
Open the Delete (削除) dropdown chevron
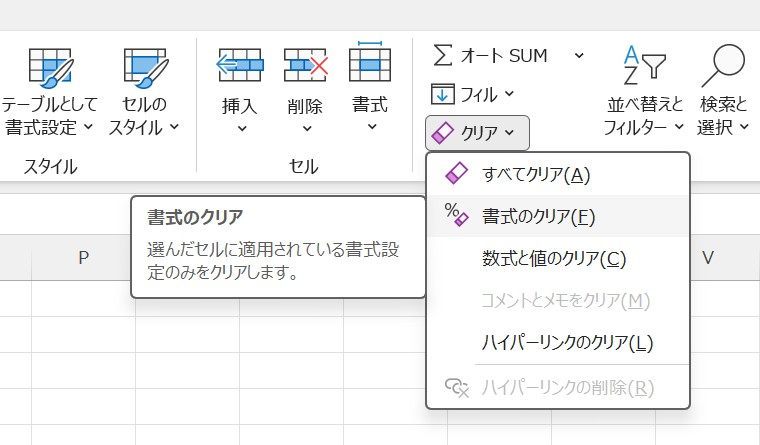305,129
